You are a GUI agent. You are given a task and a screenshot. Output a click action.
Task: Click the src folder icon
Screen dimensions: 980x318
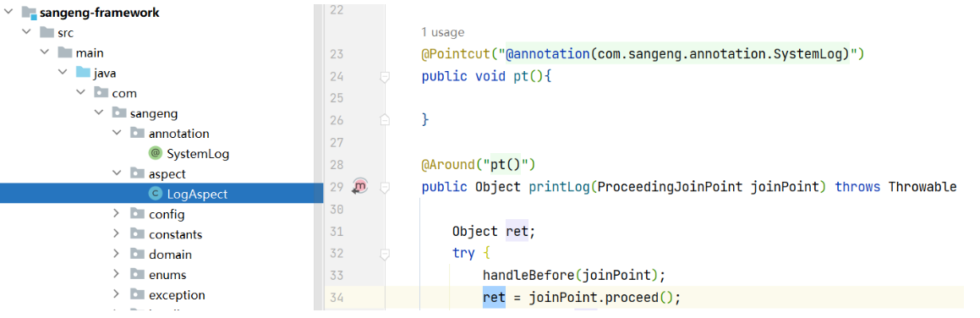coord(47,32)
